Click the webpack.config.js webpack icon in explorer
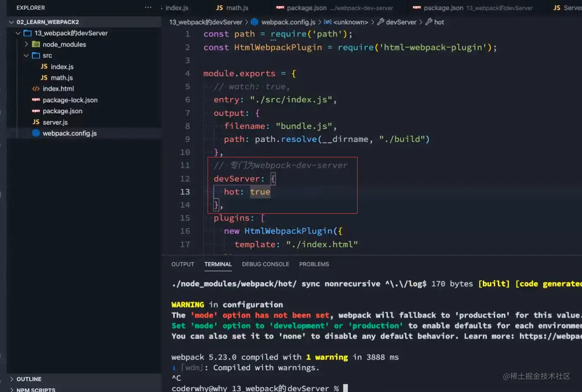The width and height of the screenshot is (582, 392). 36,133
